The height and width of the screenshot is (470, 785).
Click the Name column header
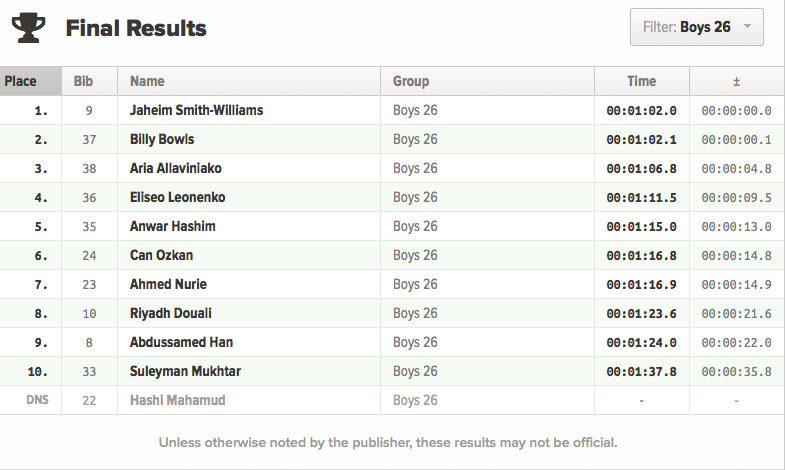(x=147, y=81)
